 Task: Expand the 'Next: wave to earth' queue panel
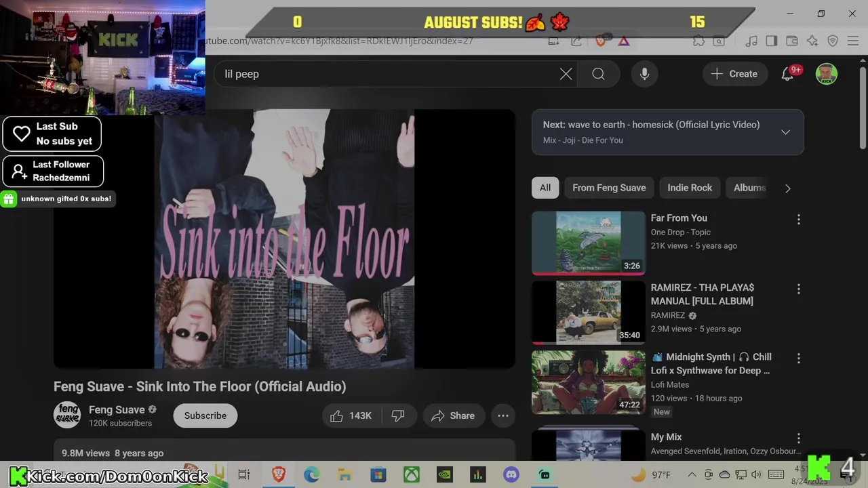pos(785,132)
